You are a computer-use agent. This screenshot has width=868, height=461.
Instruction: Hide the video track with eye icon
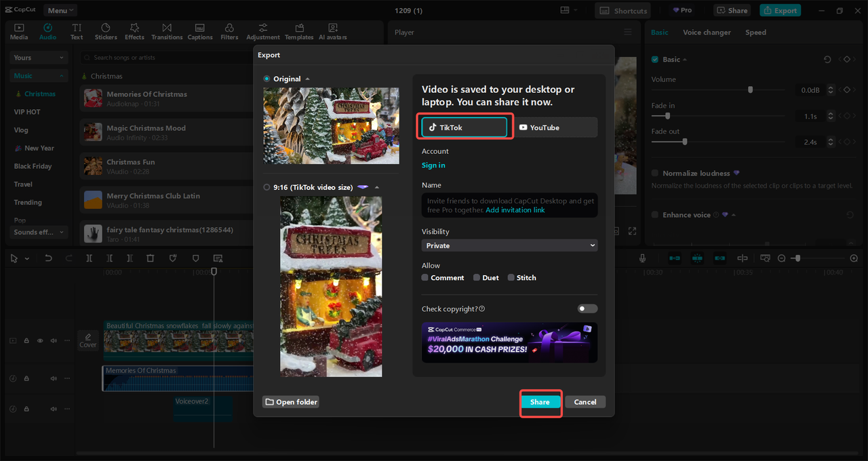(40, 340)
